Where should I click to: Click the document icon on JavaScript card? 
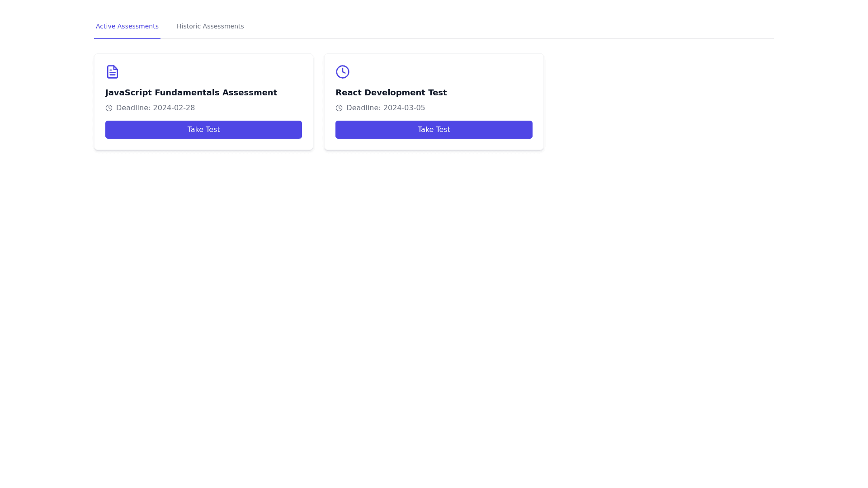112,71
